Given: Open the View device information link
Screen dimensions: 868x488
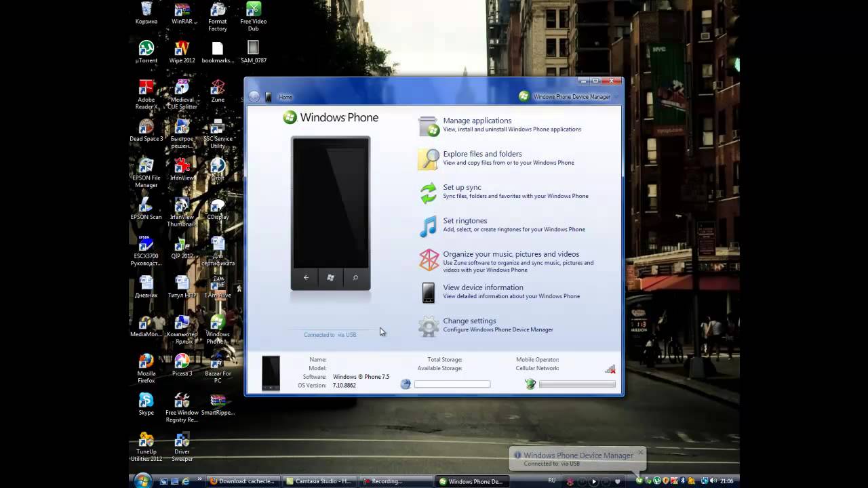Looking at the screenshot, I should pyautogui.click(x=483, y=287).
